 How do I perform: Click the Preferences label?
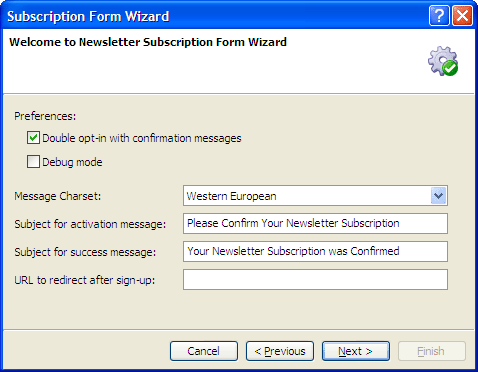[45, 116]
